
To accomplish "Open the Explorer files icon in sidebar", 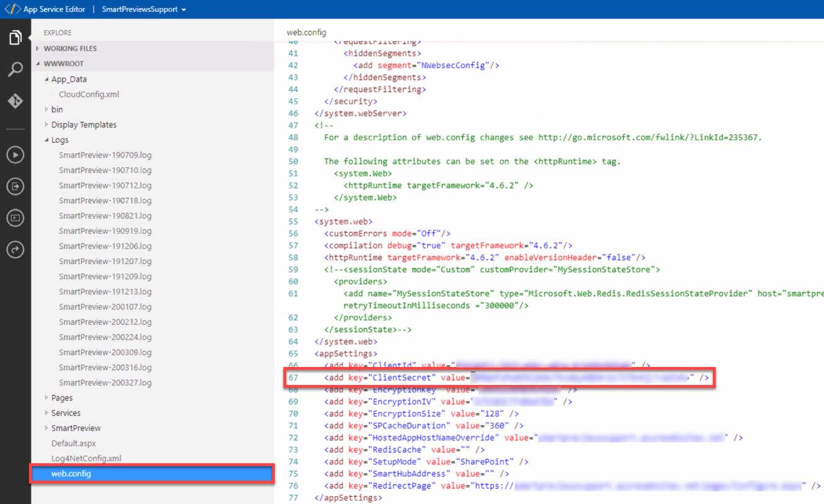I will [x=16, y=38].
